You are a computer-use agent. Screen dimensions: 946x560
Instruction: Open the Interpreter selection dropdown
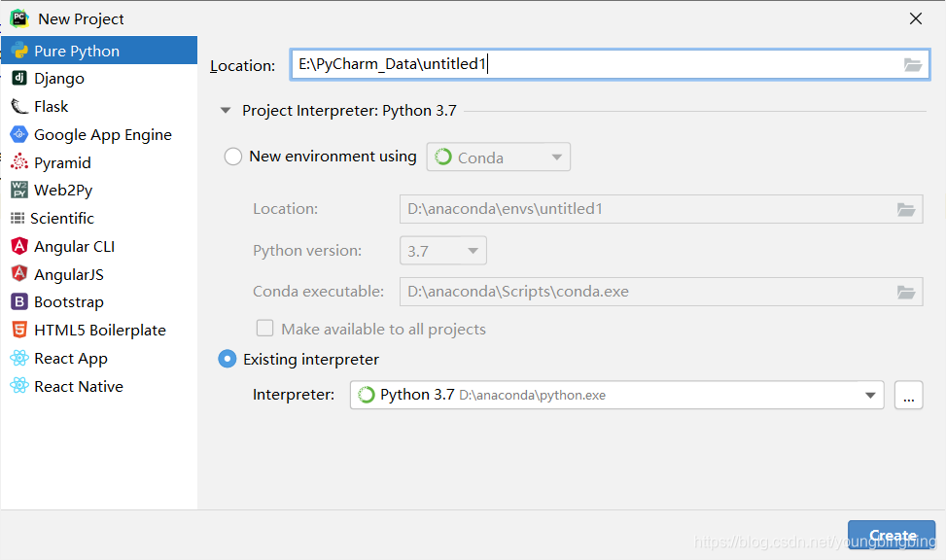click(870, 395)
